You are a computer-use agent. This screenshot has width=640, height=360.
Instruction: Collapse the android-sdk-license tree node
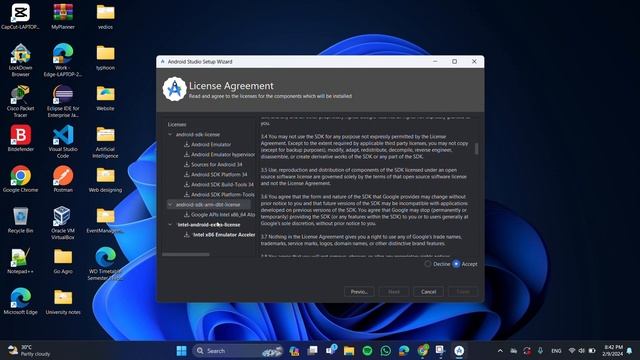(170, 134)
